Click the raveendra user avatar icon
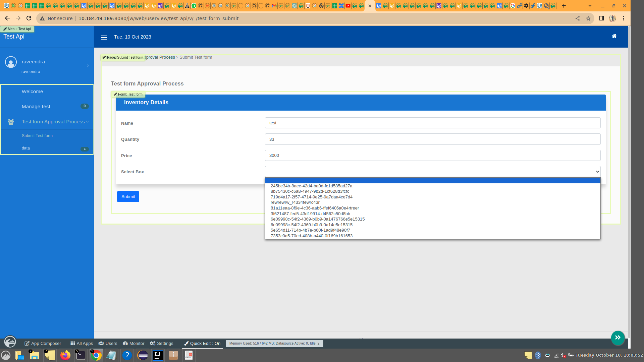Screen dimensions: 644x362 (x=11, y=62)
